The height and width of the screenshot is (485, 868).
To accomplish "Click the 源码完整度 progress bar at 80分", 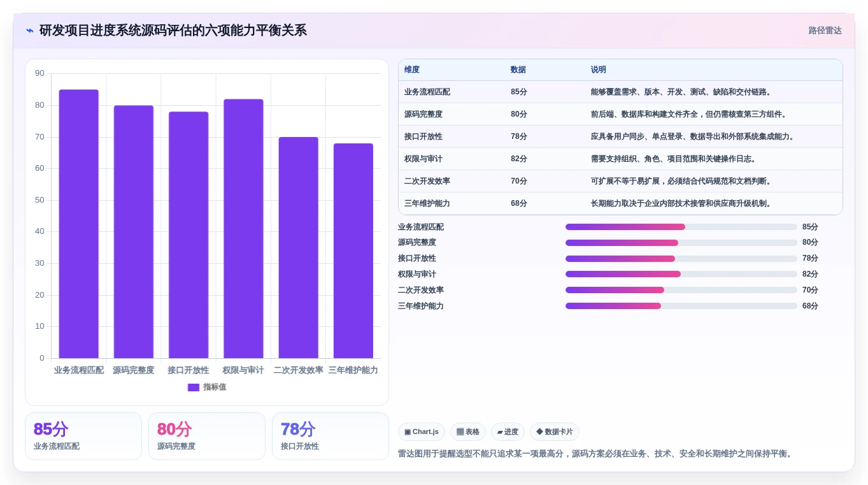I will (681, 243).
